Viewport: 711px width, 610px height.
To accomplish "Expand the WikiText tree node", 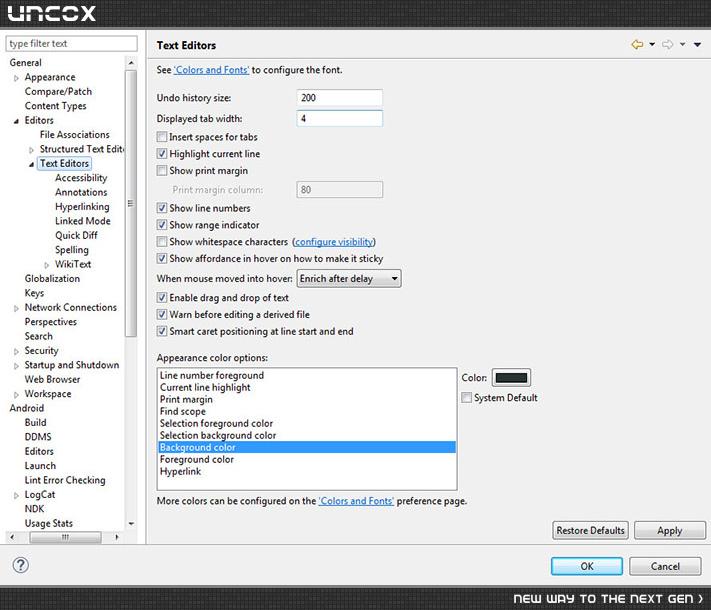I will pyautogui.click(x=47, y=265).
